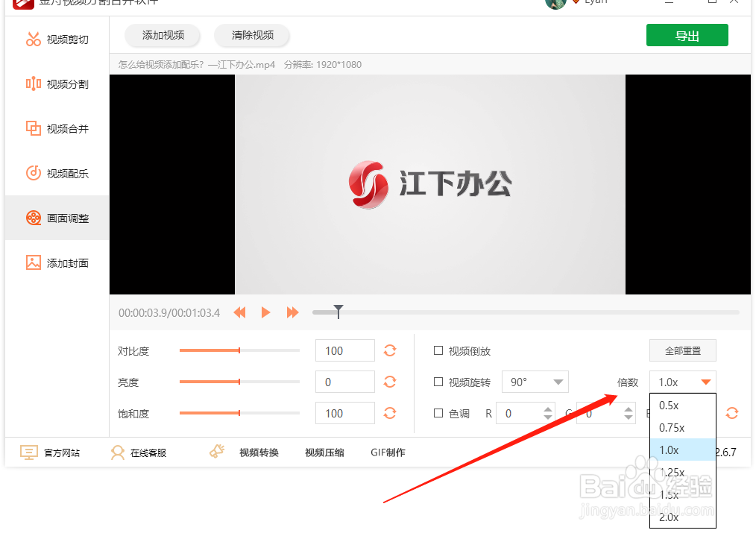Click the 添加封面 sidebar label
This screenshot has width=756, height=536.
coord(68,263)
